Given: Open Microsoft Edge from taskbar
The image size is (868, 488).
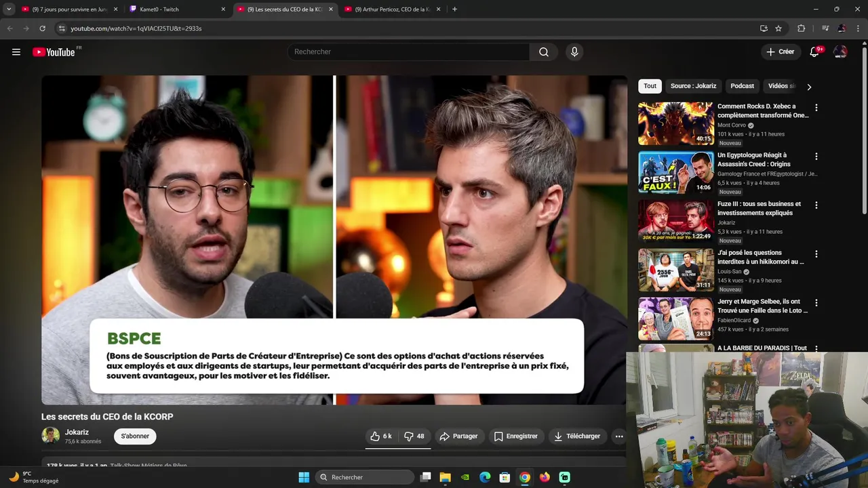Looking at the screenshot, I should [x=485, y=477].
